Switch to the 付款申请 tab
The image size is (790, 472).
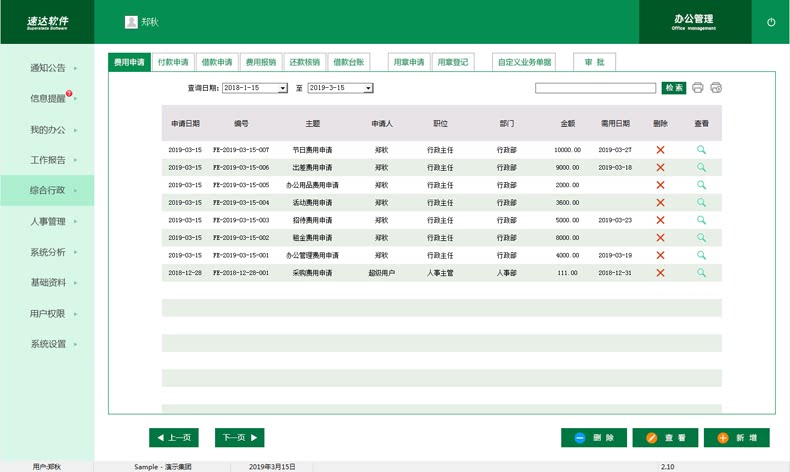pyautogui.click(x=173, y=62)
